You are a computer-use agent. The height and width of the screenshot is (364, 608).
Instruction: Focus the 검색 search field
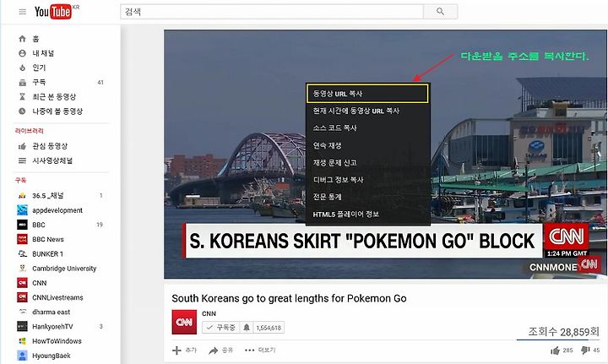click(271, 12)
